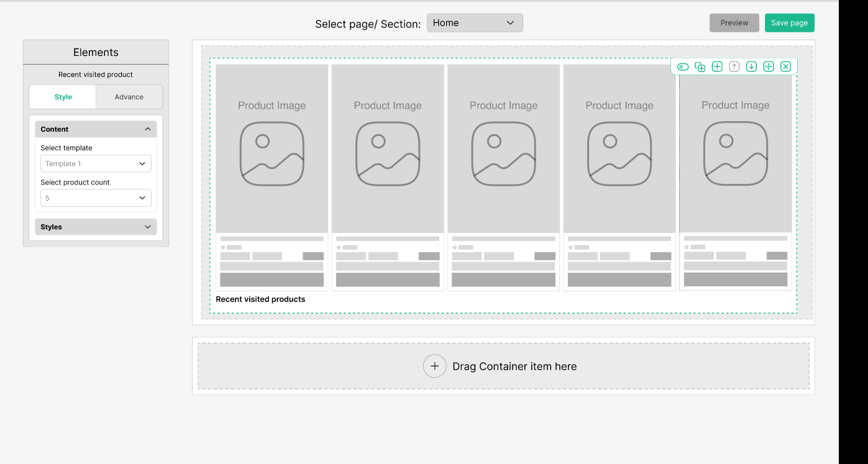Screen dimensions: 868x464
Task: Switch to the Advance tab
Action: click(x=129, y=97)
